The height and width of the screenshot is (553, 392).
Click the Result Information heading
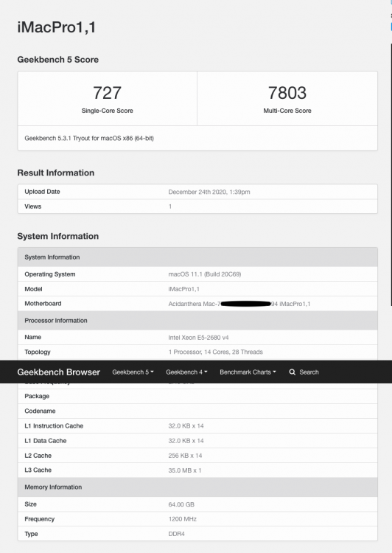[56, 173]
